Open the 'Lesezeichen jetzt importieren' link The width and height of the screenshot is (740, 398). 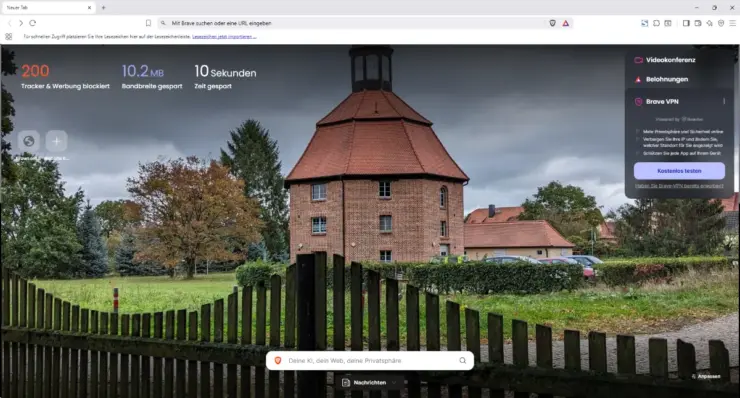click(224, 36)
